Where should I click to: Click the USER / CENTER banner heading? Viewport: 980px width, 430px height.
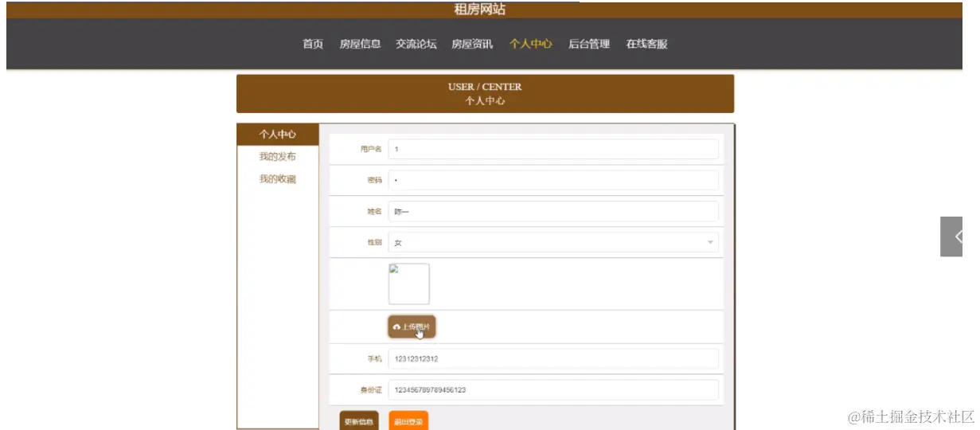click(x=485, y=87)
